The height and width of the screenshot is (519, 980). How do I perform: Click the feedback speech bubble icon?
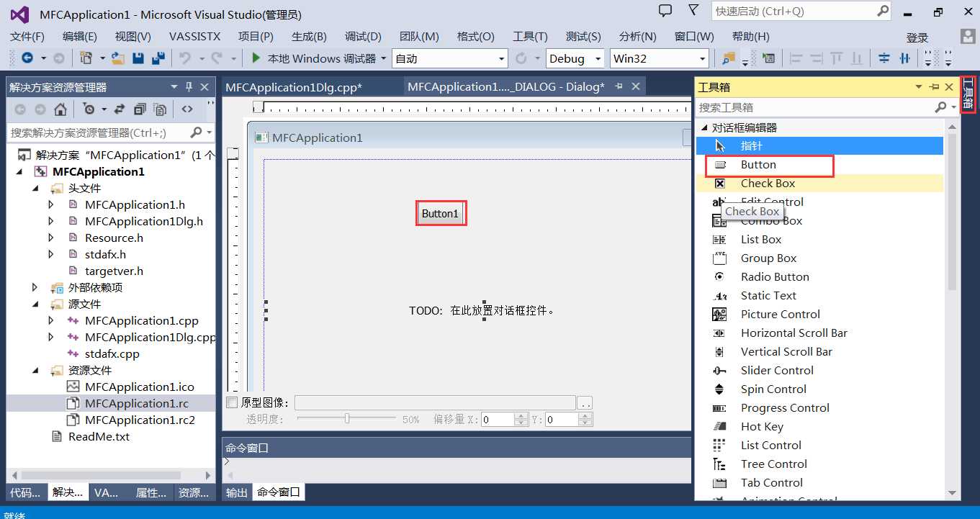click(665, 11)
